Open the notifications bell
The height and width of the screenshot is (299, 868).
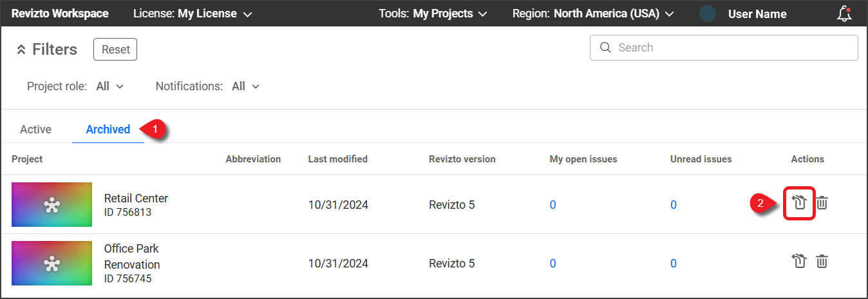844,14
